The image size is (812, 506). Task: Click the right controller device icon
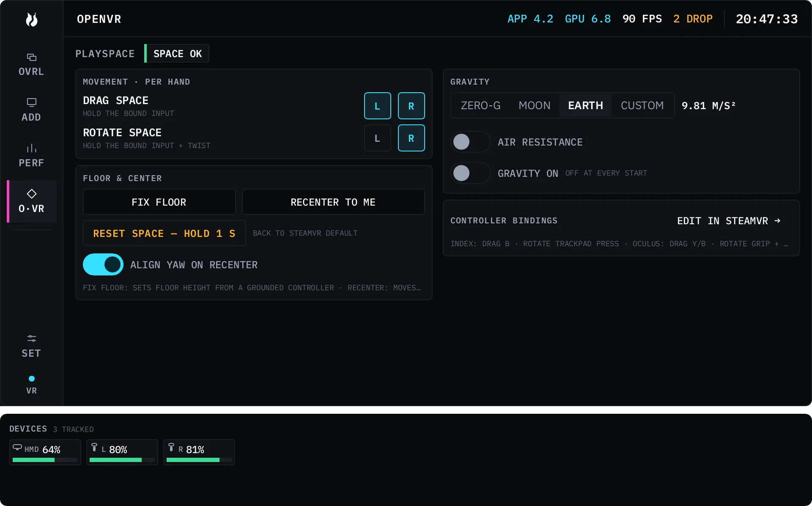[171, 447]
